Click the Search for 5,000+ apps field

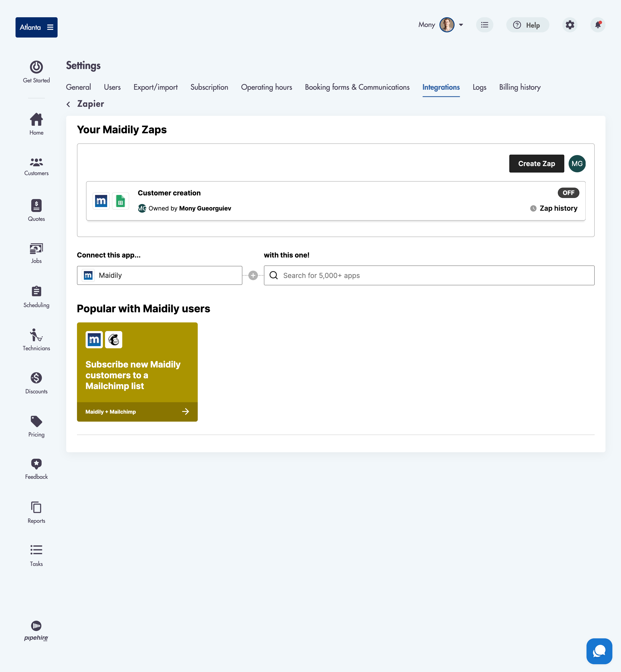[429, 275]
